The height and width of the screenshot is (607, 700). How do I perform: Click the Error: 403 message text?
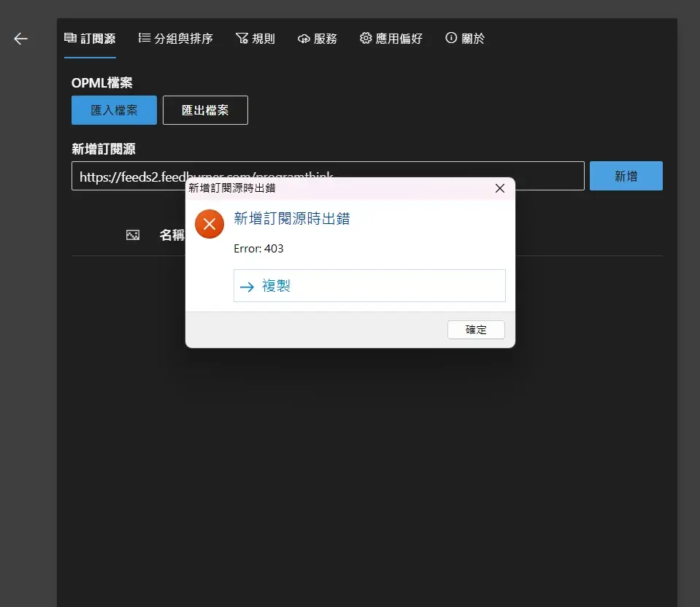(258, 249)
